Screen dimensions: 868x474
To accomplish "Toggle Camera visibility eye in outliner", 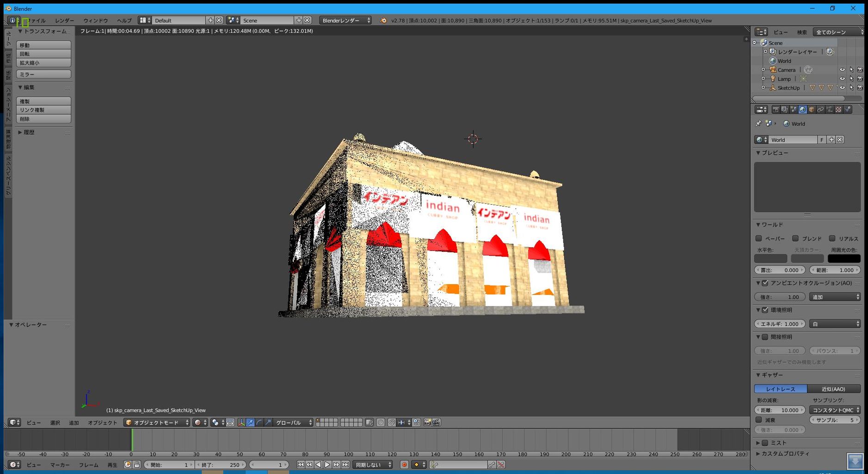I will pos(842,70).
